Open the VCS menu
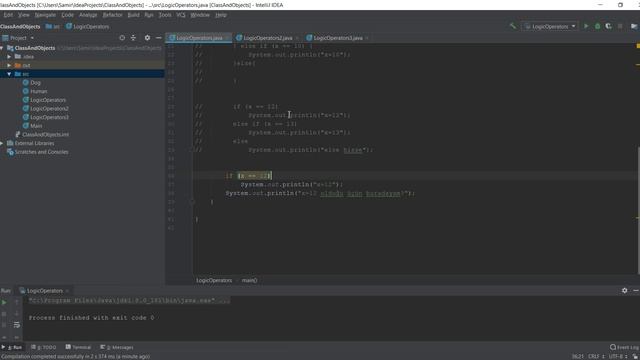640x360 pixels. (181, 15)
